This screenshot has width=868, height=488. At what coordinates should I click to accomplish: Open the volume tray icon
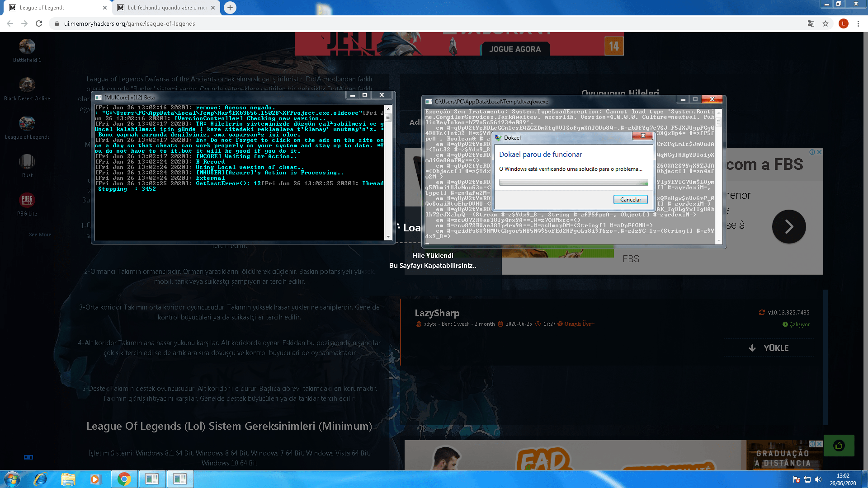[818, 479]
